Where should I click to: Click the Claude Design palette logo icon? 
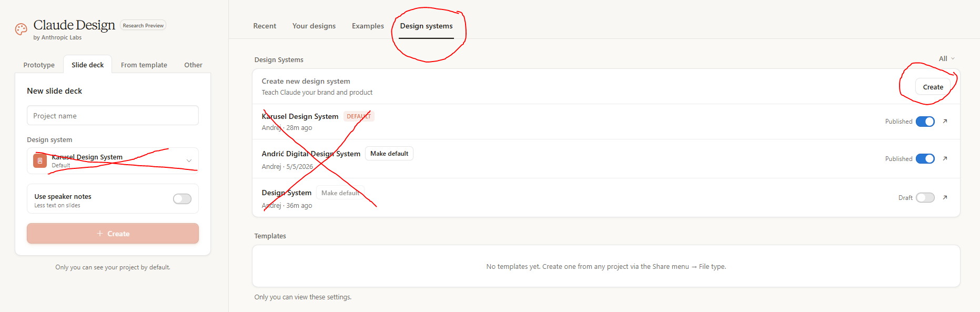21,29
